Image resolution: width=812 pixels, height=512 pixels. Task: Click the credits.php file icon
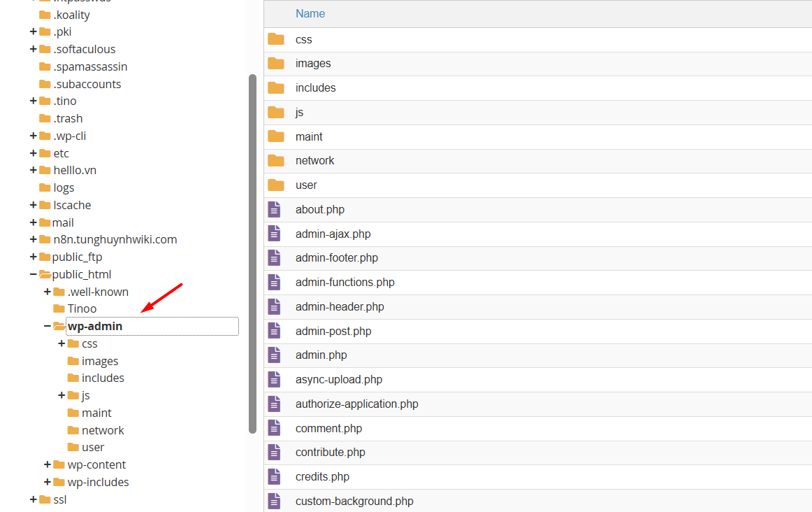[275, 476]
